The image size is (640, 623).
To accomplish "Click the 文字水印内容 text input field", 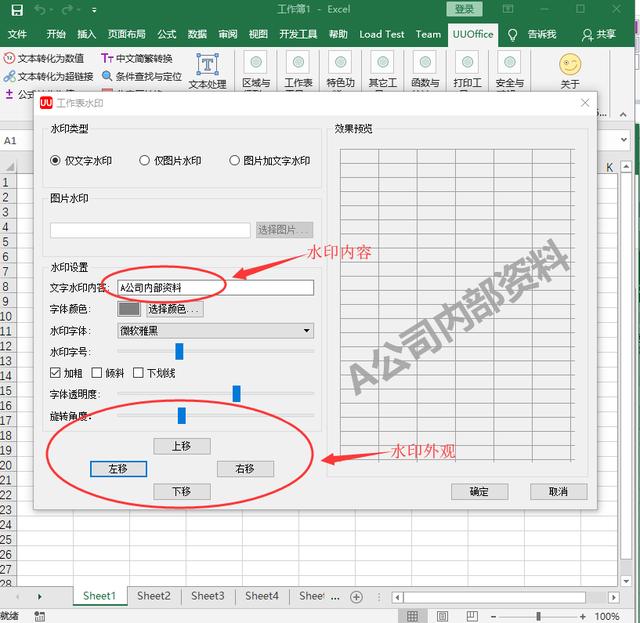I will (215, 288).
